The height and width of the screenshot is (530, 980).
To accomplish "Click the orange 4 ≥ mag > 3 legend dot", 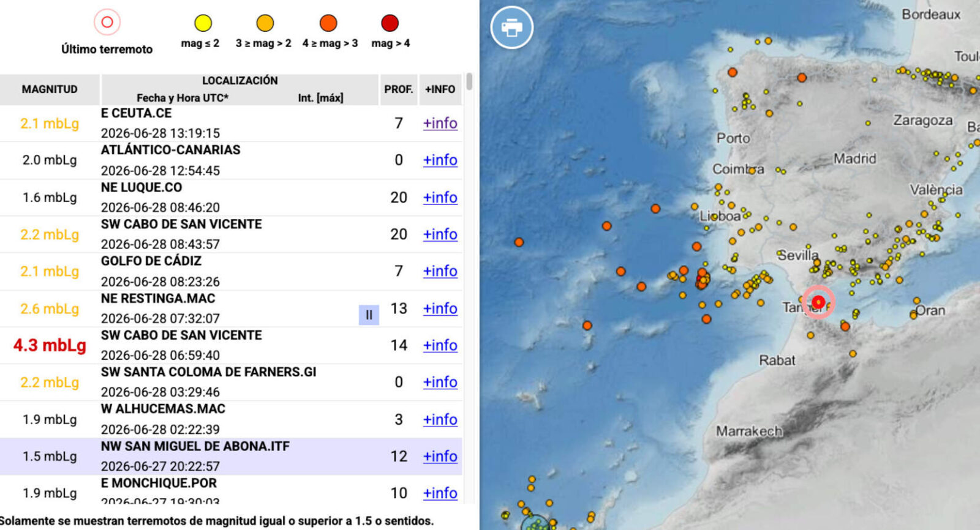I will tap(328, 23).
